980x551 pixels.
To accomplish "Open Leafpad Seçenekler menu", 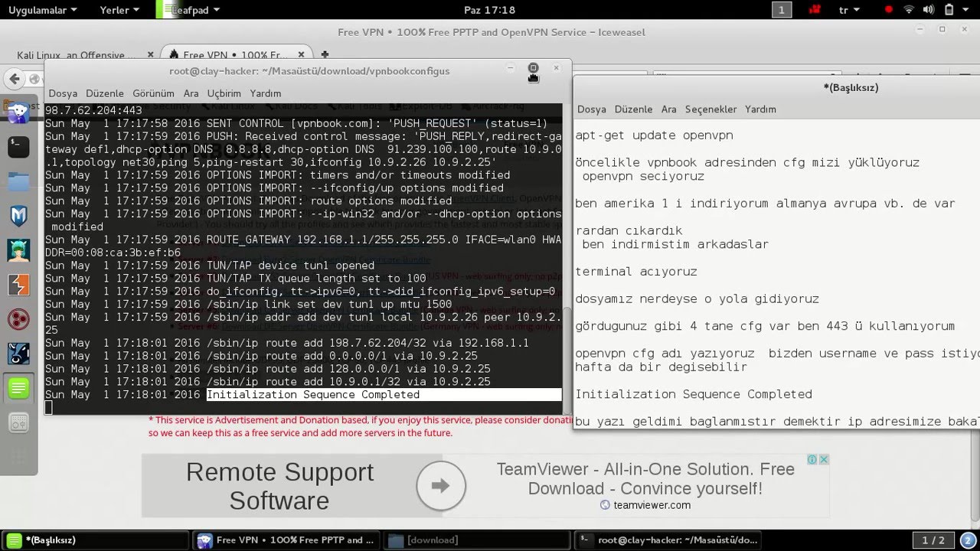I will pos(710,109).
